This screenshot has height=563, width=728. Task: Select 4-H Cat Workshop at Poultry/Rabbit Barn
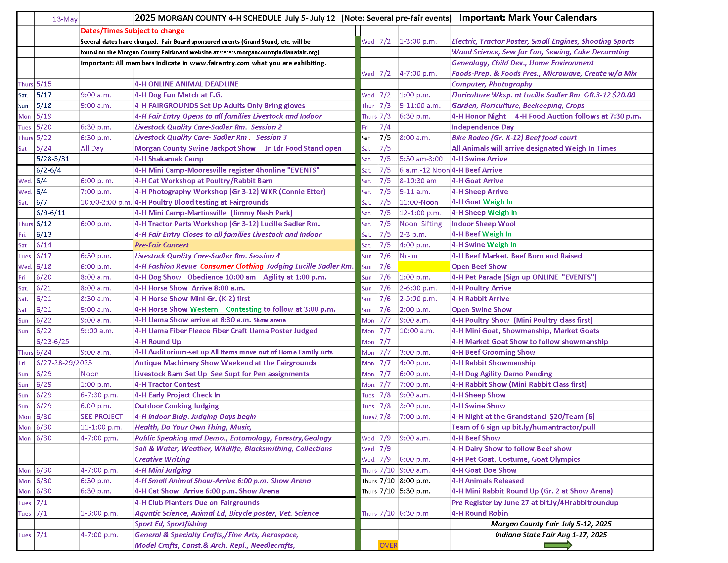[x=203, y=181]
